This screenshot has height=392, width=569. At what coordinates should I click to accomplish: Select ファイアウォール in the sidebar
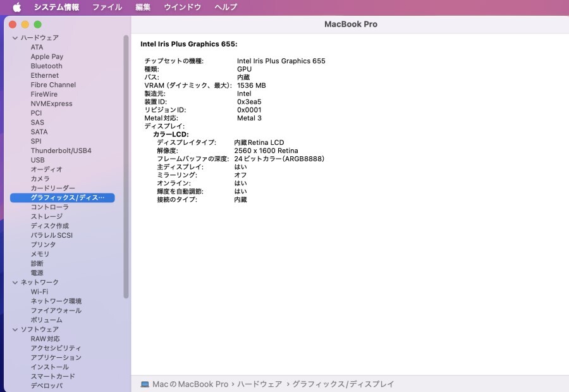[56, 310]
